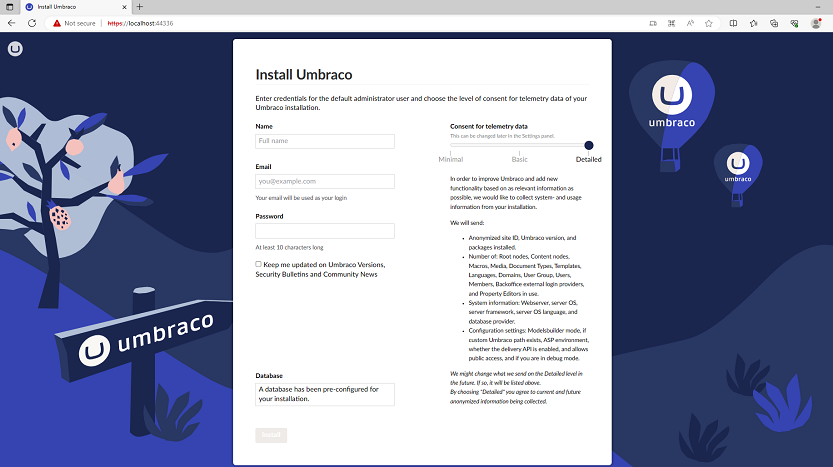833x467 pixels.
Task: Open the browser profile avatar
Action: coord(816,23)
